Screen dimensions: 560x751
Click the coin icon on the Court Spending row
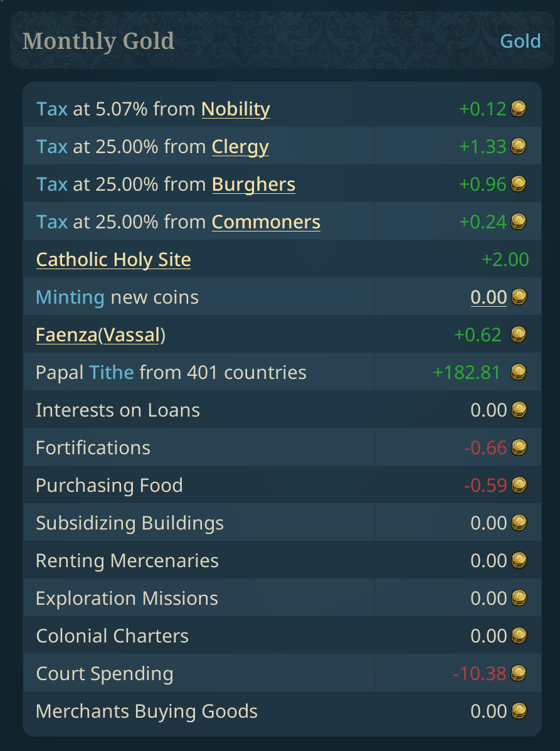click(519, 673)
